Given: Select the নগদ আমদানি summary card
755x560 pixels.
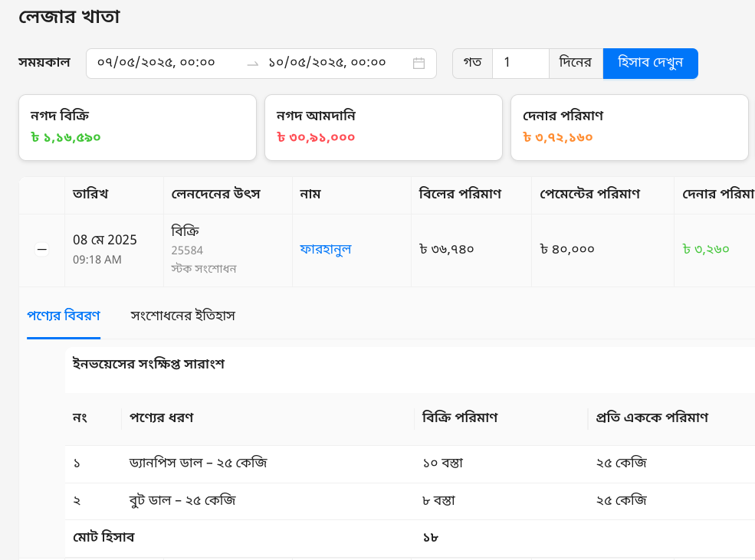Looking at the screenshot, I should 383,127.
